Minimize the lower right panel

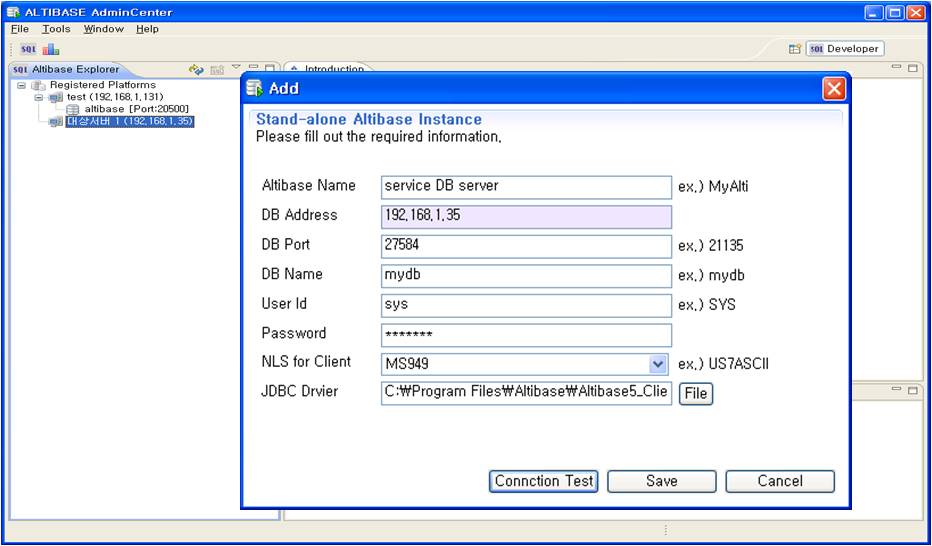pos(897,390)
